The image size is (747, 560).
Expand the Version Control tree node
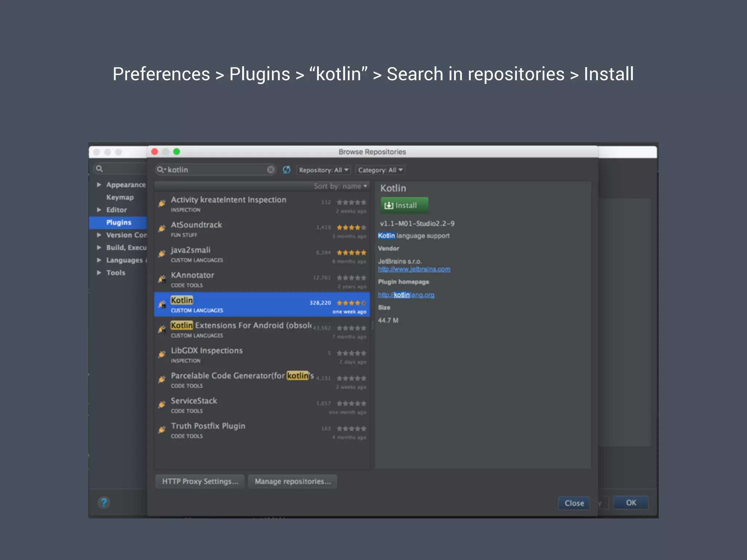(x=99, y=235)
